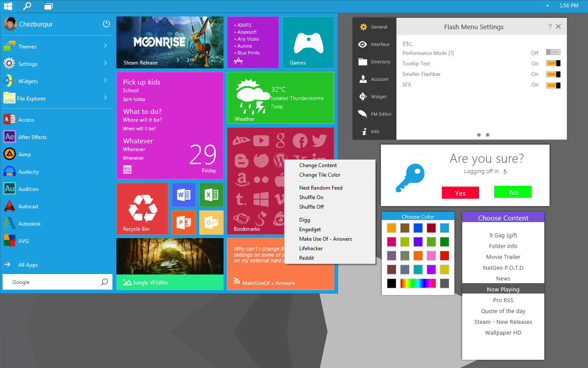Open the Recycle Bin tile
This screenshot has width=588, height=368.
142,209
